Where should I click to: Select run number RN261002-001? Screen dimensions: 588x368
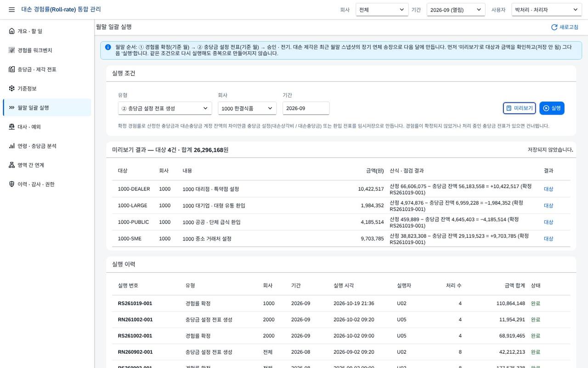(135, 320)
